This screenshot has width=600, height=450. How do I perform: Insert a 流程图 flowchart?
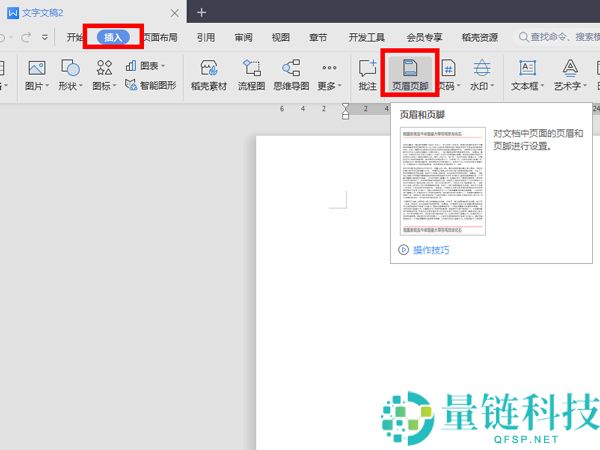[252, 75]
